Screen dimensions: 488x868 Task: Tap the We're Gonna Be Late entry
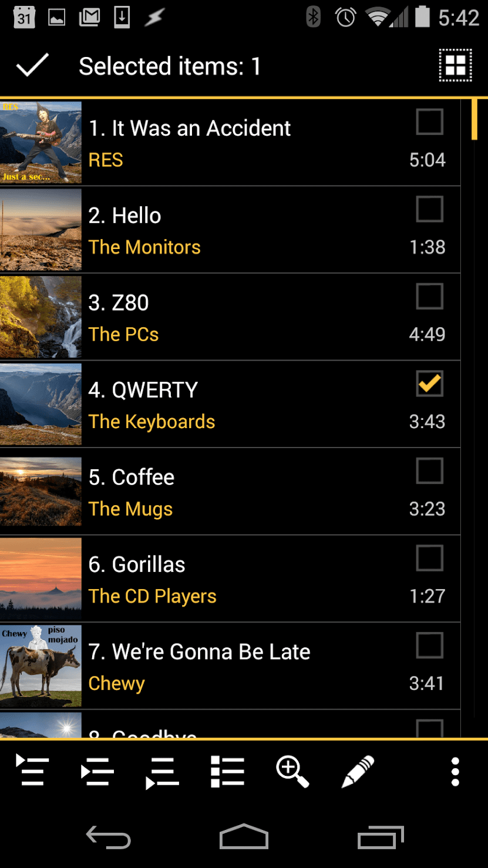tap(230, 666)
